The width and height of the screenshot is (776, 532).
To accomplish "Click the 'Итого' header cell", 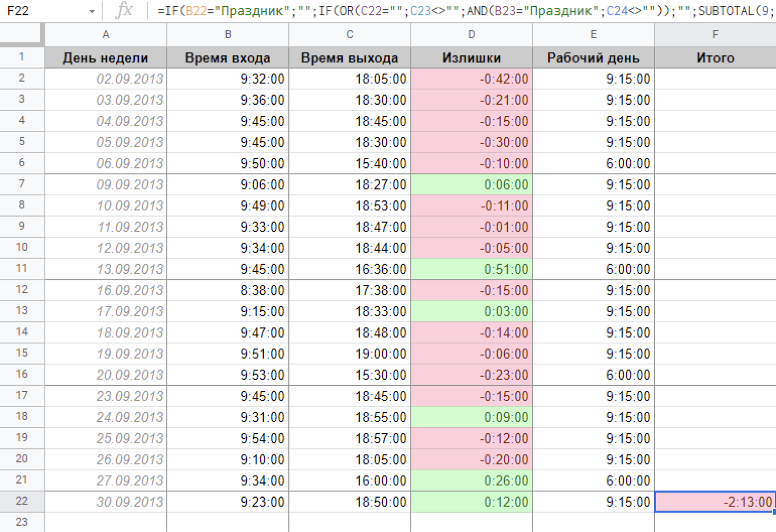I will click(715, 58).
